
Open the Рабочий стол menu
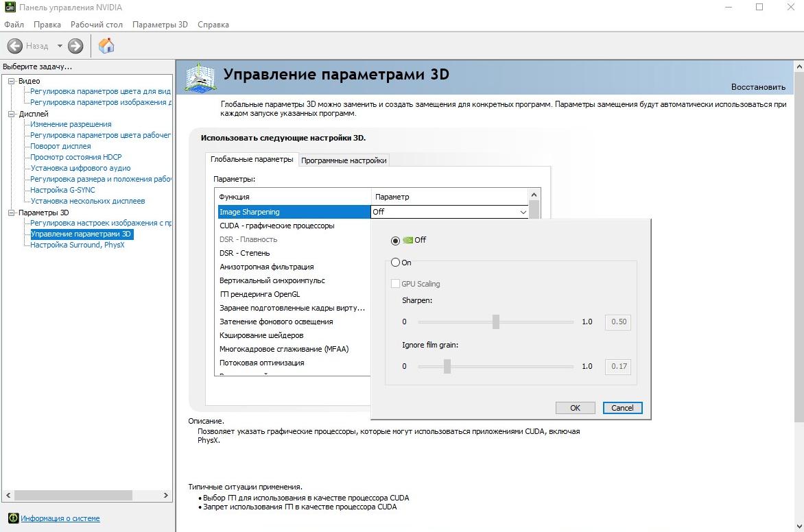click(x=97, y=25)
